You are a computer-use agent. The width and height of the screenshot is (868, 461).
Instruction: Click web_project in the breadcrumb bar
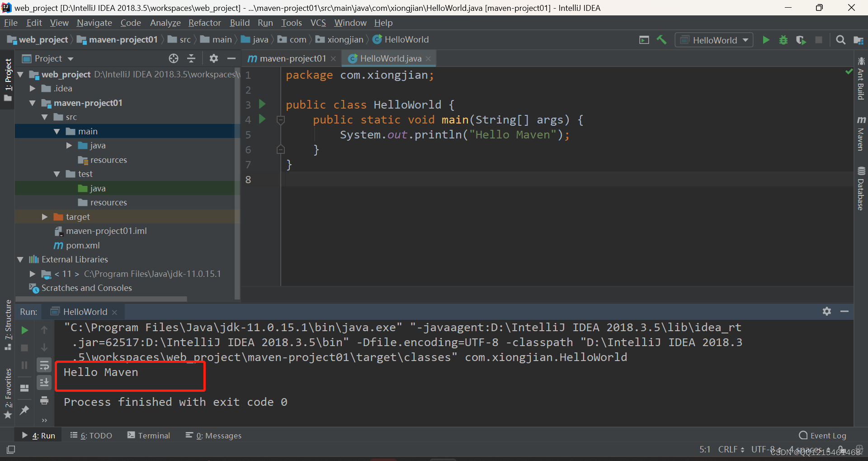(x=38, y=40)
